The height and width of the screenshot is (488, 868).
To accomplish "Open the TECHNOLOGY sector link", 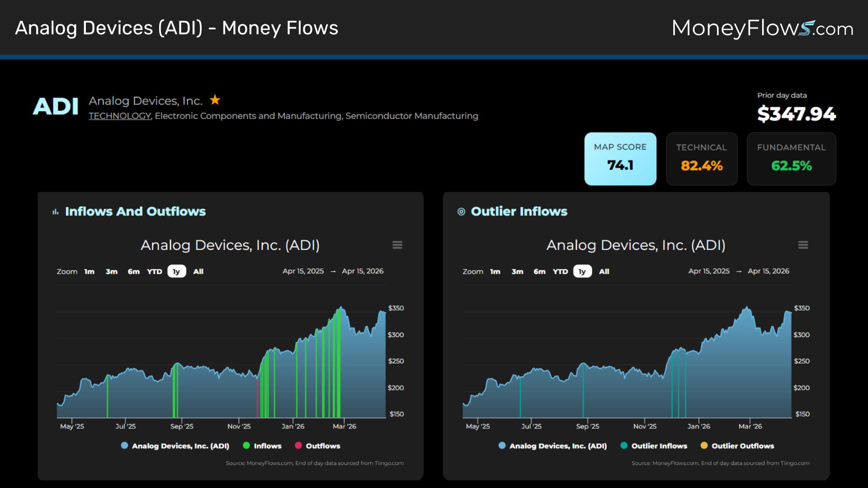I will click(120, 116).
